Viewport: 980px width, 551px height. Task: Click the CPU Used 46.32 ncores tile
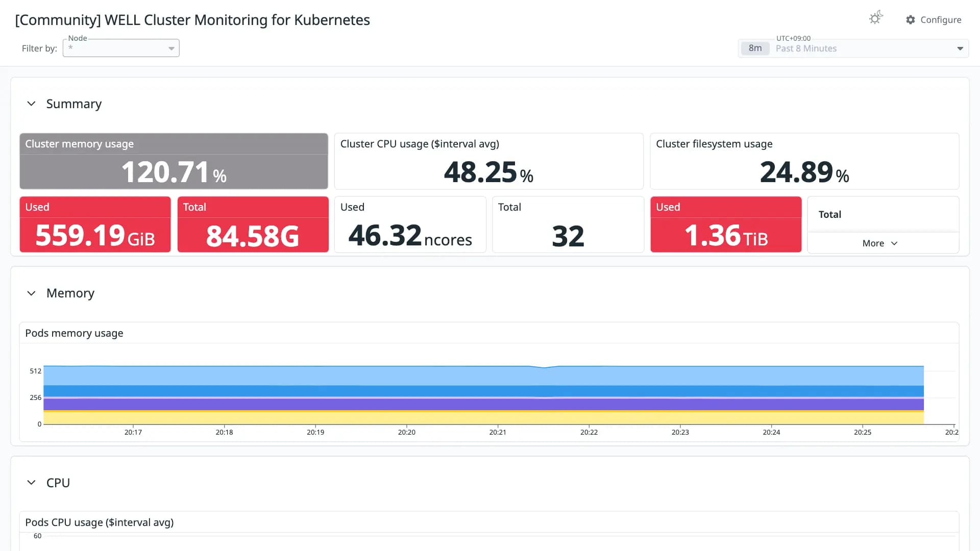[x=410, y=224]
